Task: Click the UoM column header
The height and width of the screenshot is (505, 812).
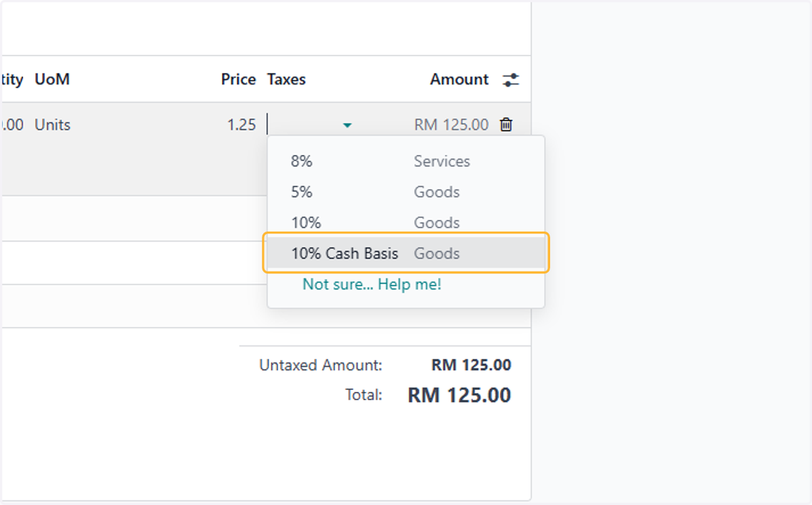Action: (52, 79)
